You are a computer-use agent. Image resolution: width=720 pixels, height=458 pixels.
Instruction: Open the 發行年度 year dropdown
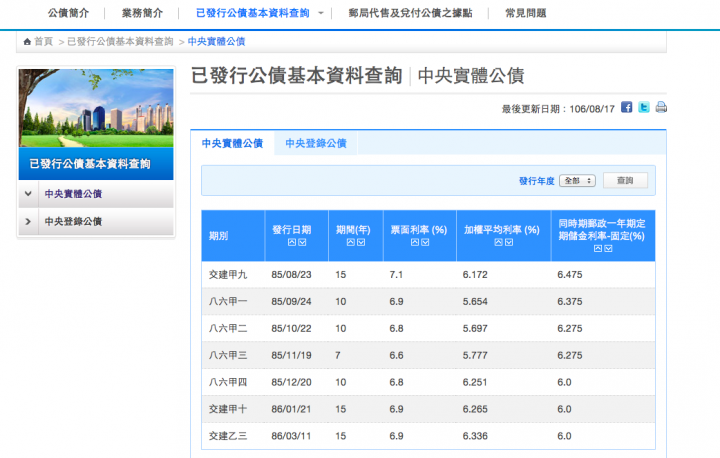tap(578, 181)
